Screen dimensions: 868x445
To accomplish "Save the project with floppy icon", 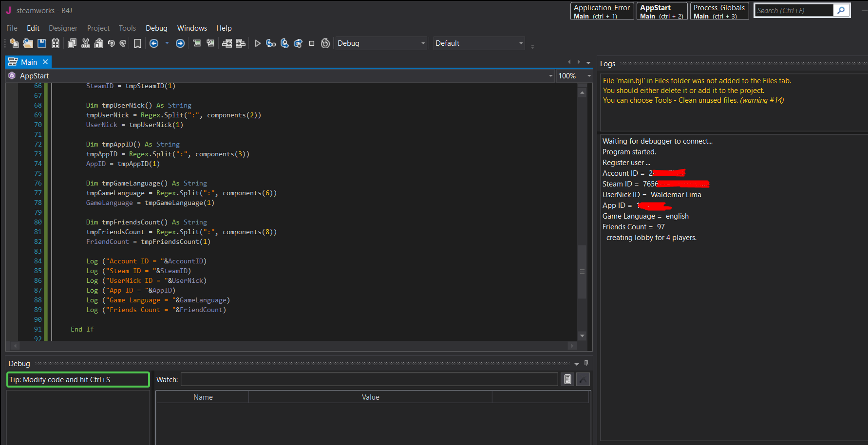I will [x=42, y=43].
